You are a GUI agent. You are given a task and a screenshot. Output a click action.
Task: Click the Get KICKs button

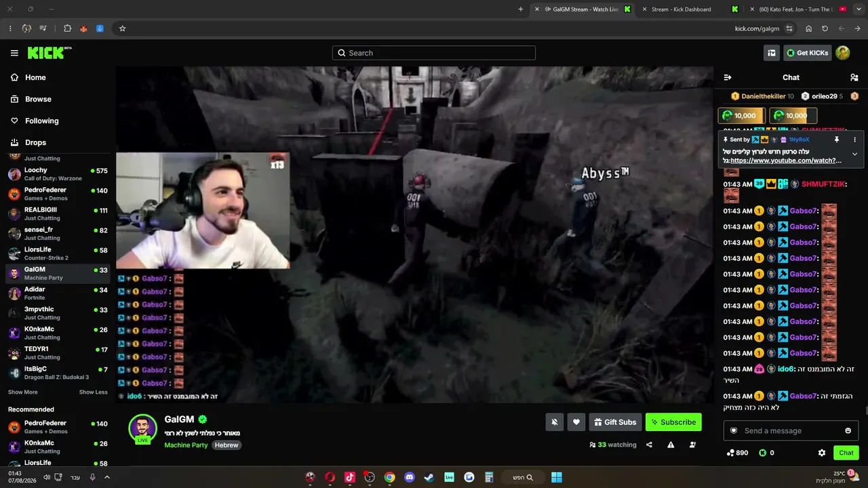pyautogui.click(x=807, y=53)
